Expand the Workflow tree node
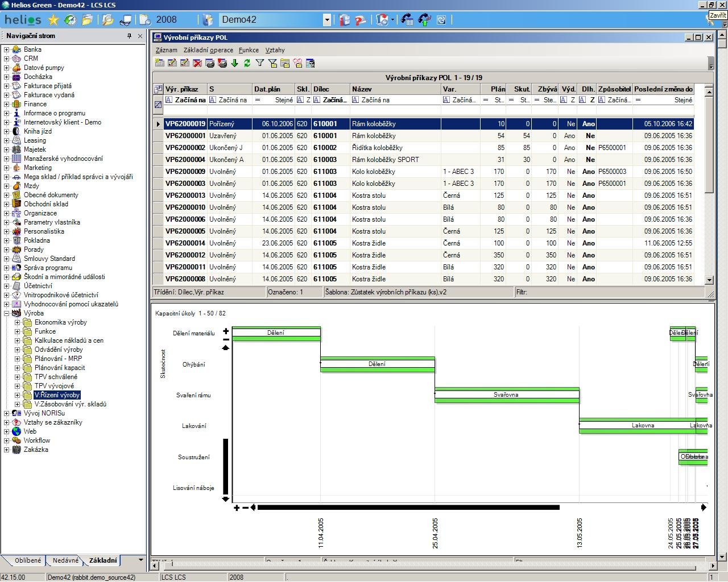Image resolution: width=728 pixels, height=582 pixels. [6, 440]
